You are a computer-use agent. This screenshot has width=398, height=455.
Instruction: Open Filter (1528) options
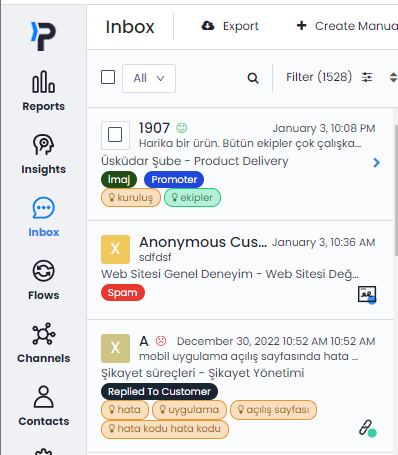tap(329, 77)
